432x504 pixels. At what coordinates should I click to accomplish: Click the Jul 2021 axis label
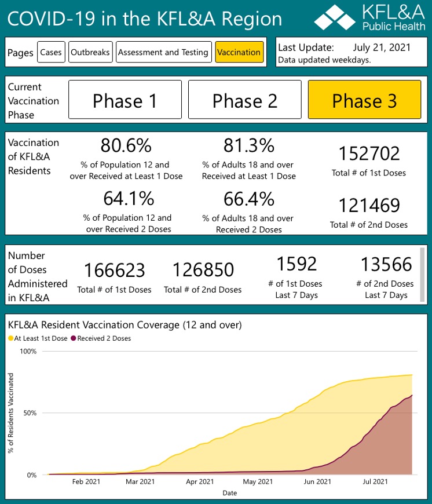coord(375,481)
